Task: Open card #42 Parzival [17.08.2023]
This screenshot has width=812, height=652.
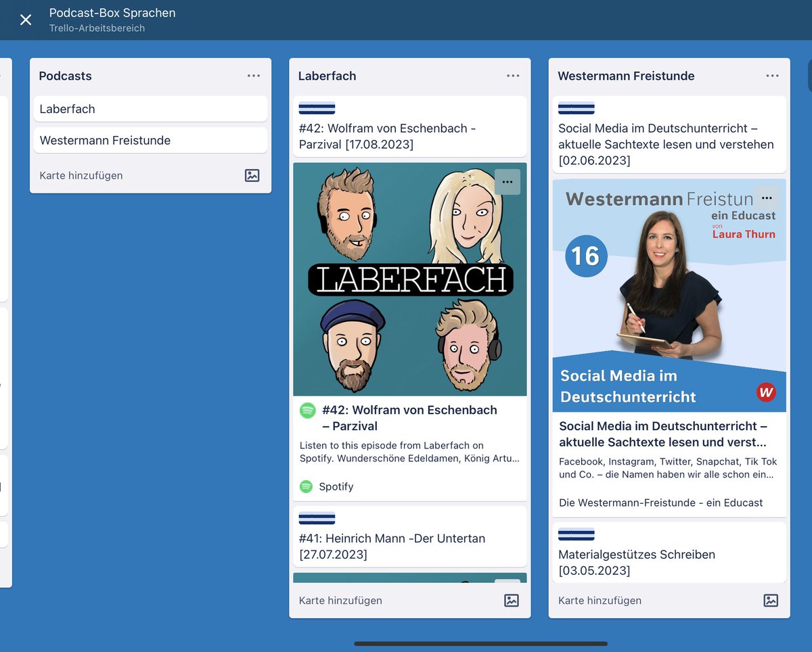Action: 410,126
